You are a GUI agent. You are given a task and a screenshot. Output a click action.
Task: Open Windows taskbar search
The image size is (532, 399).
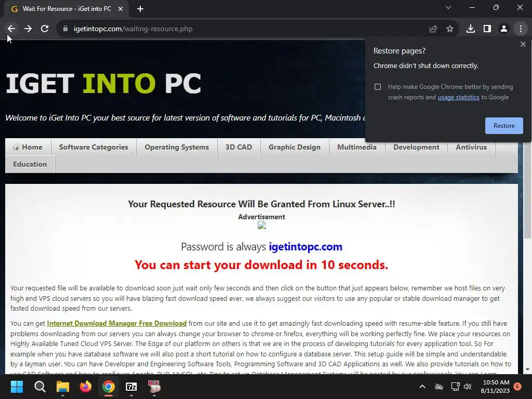(x=39, y=387)
